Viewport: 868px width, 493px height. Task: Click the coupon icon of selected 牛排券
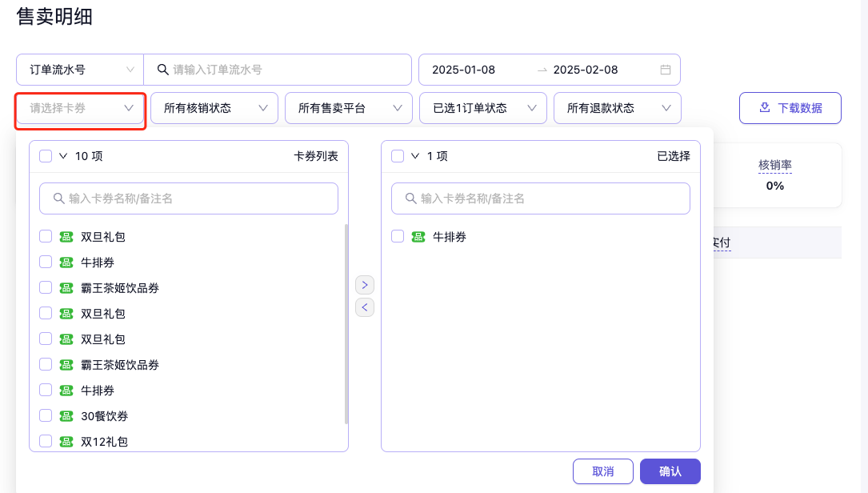tap(418, 237)
